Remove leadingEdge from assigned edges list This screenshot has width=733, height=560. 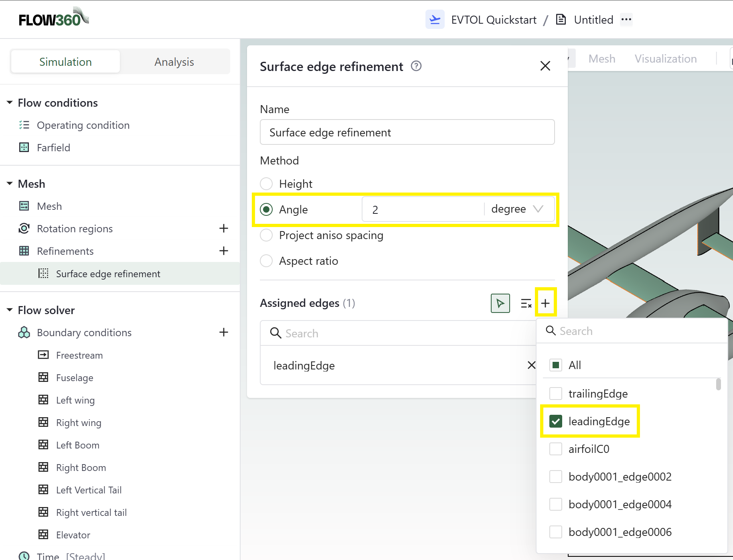[531, 365]
